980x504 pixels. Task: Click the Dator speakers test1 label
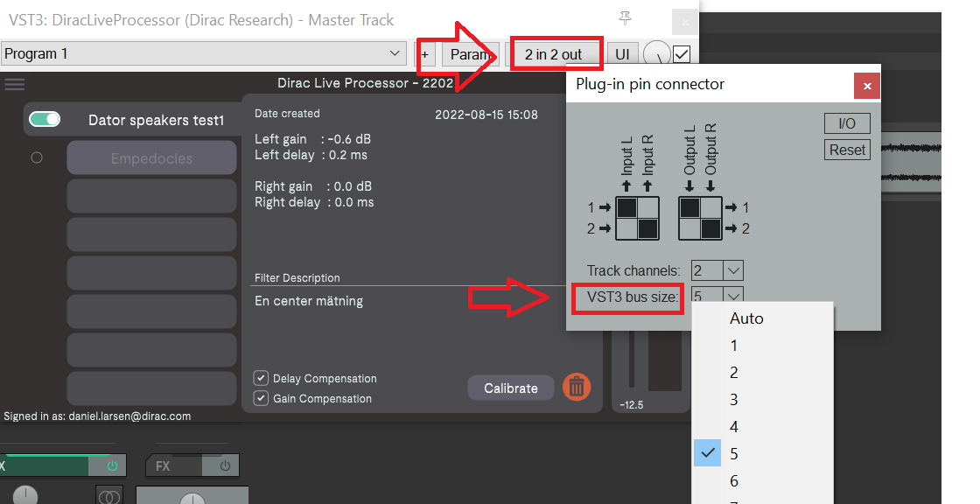click(157, 120)
